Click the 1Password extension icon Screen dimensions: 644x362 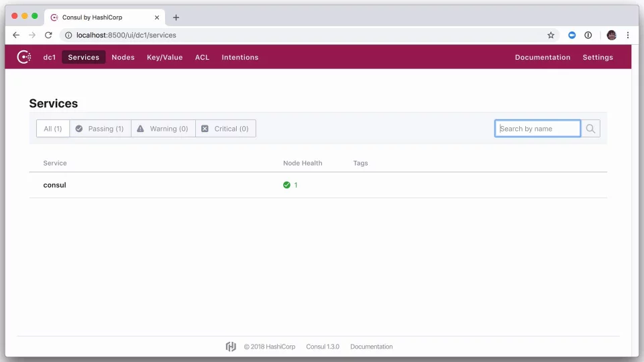tap(588, 36)
